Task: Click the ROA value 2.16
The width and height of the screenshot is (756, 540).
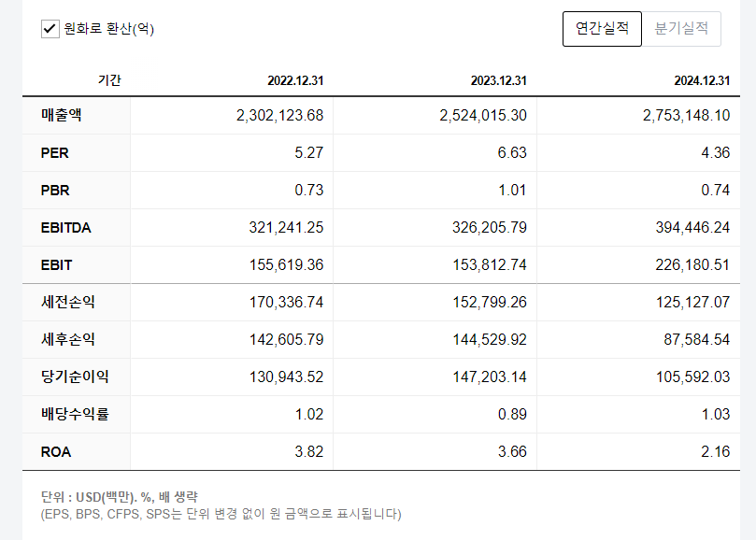Action: [x=716, y=452]
